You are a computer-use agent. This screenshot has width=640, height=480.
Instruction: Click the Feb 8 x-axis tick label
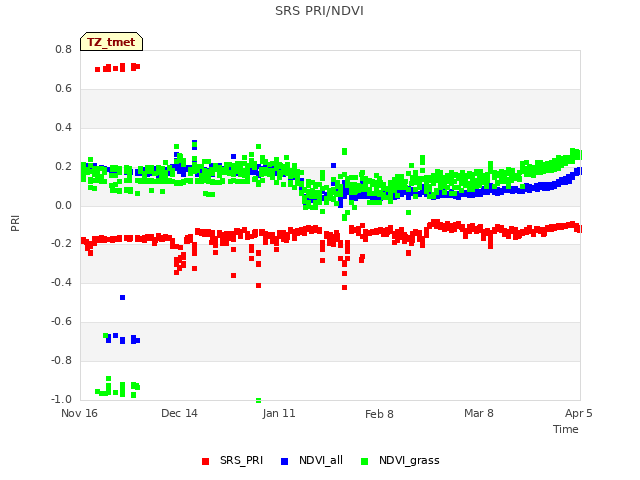(x=379, y=414)
